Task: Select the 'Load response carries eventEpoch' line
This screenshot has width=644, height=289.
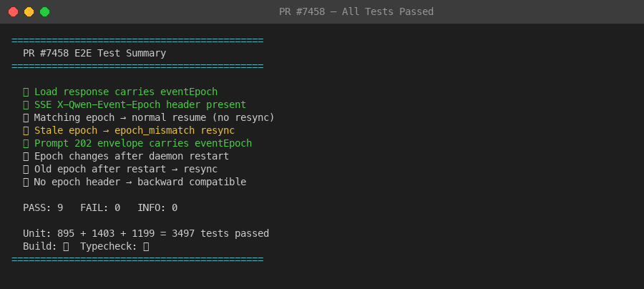Action: (x=126, y=92)
